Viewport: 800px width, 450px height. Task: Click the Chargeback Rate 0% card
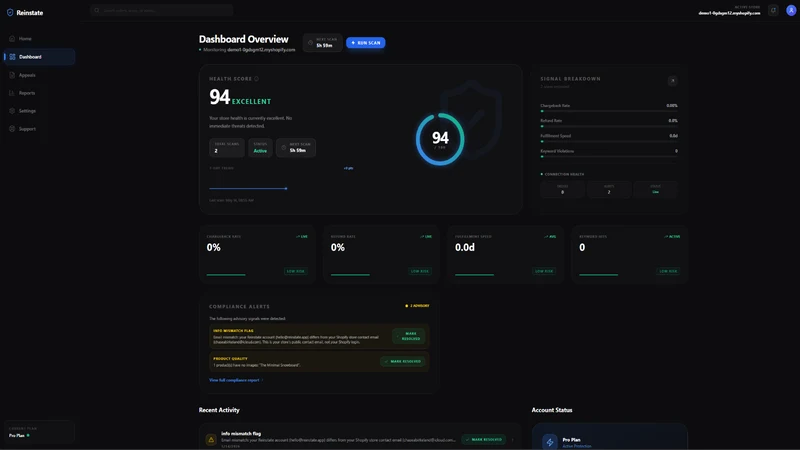(257, 254)
